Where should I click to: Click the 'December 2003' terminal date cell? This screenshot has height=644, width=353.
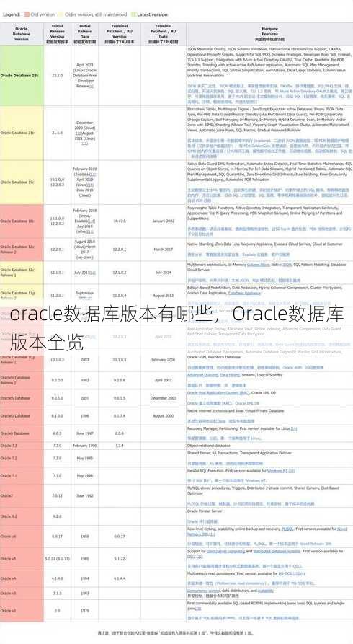click(x=164, y=398)
